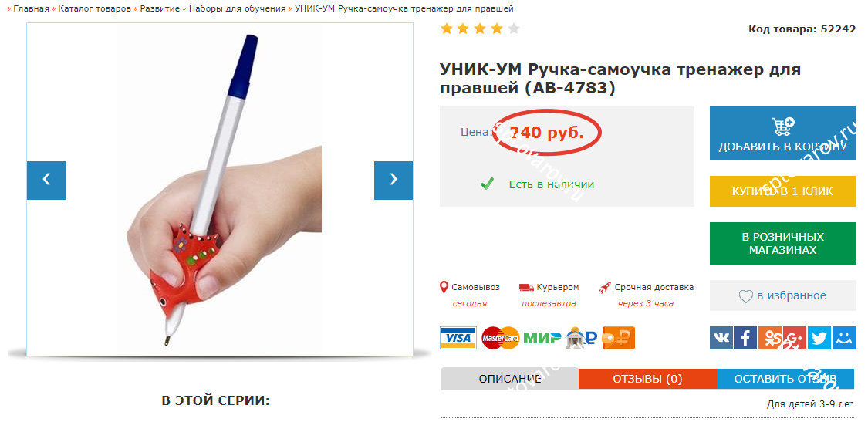This screenshot has width=868, height=422.
Task: Switch to ОТЗЫВЫ (0) tab
Action: [x=647, y=379]
